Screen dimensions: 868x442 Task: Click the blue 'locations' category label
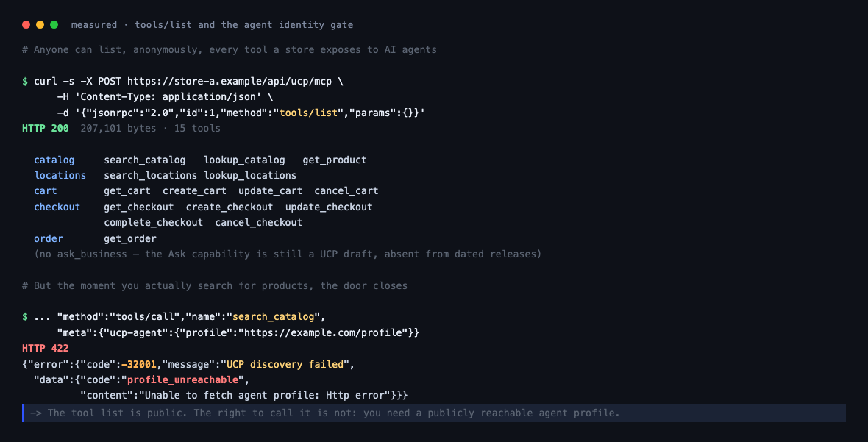click(60, 175)
